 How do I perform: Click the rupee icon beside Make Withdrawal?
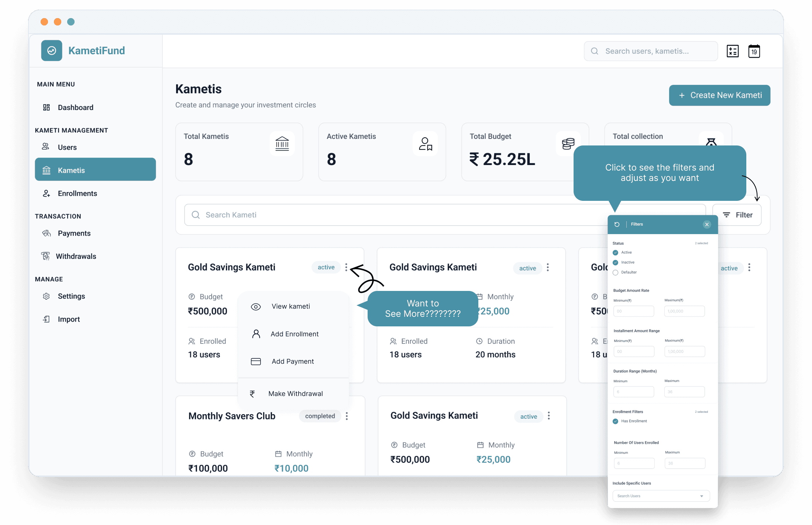252,394
